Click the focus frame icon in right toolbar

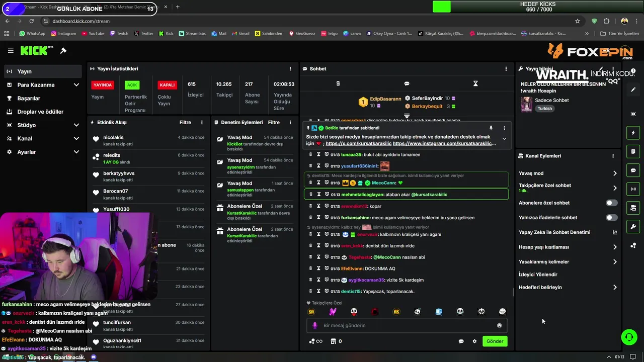(633, 114)
